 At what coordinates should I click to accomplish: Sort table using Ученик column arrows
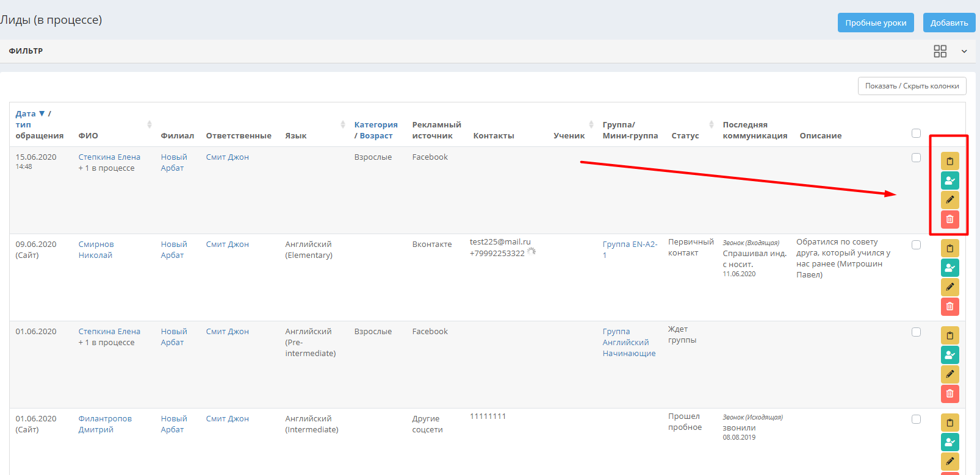[591, 124]
